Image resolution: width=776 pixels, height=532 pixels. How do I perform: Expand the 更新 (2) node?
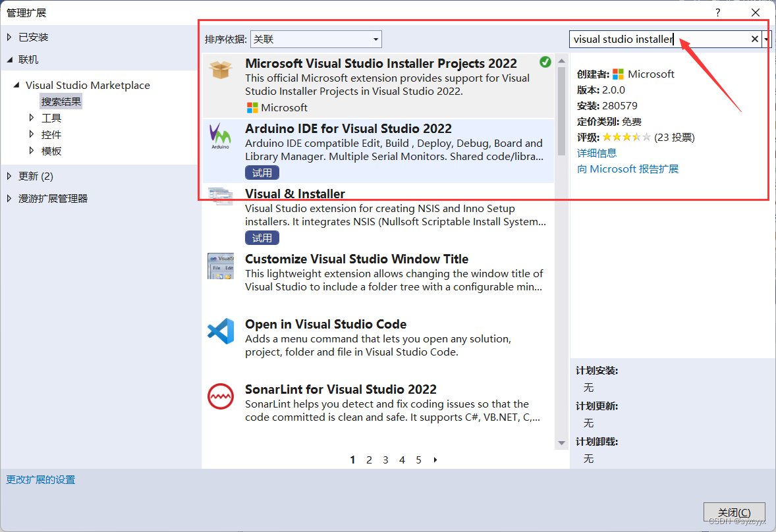tap(9, 176)
